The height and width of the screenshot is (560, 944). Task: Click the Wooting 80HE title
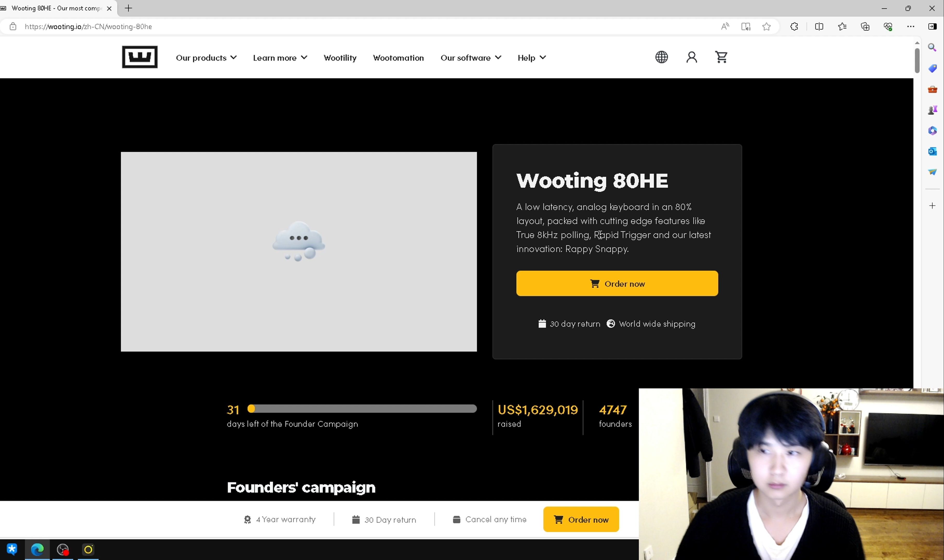pyautogui.click(x=592, y=181)
